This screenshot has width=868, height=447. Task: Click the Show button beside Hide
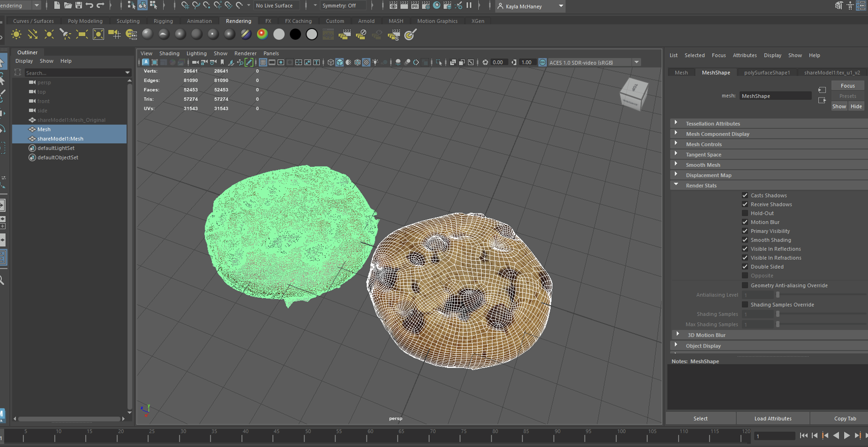(839, 107)
